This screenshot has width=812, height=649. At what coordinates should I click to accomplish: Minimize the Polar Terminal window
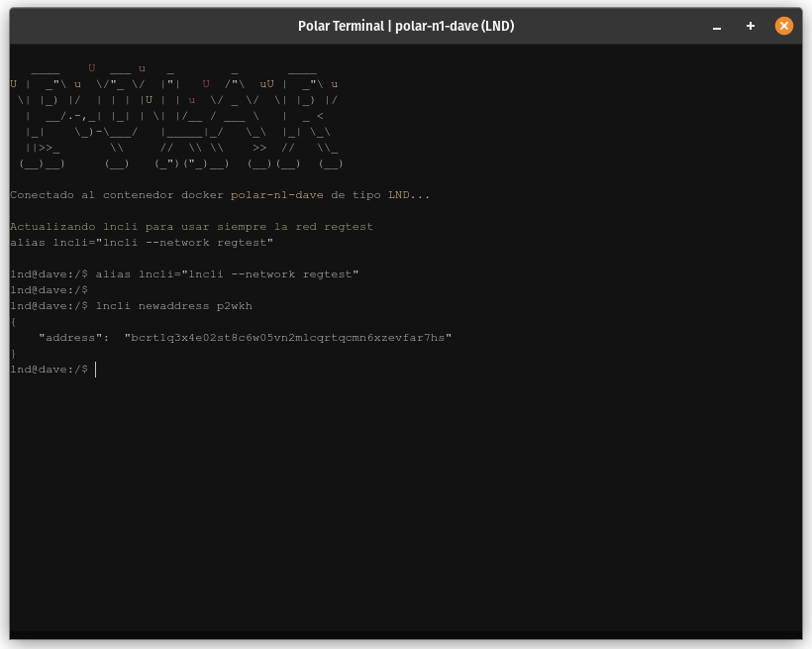click(x=717, y=27)
